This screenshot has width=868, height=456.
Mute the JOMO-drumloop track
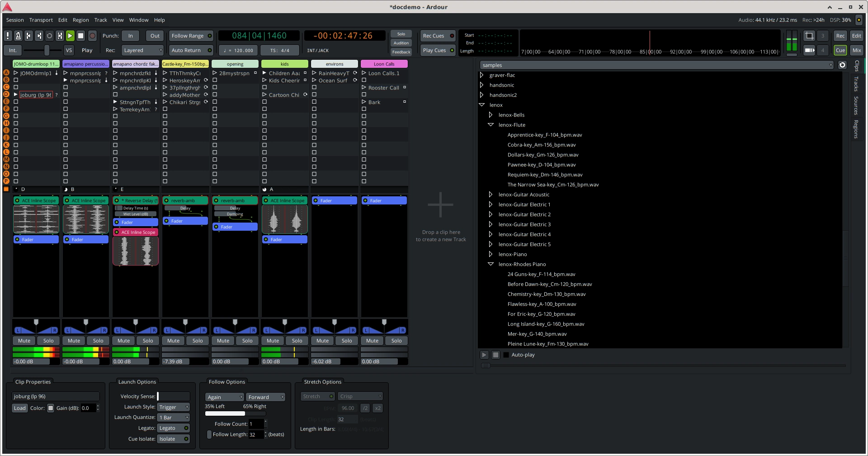point(24,340)
